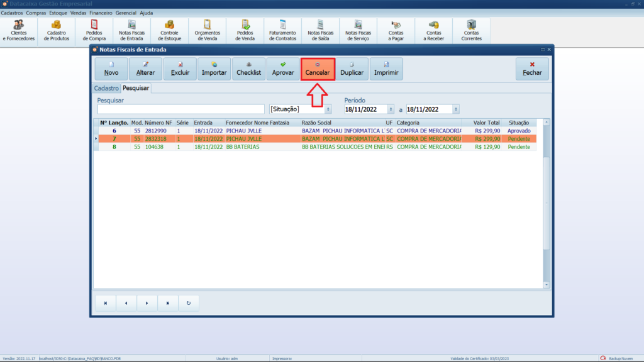
Task: Open Cadastro de Produtos
Action: 57,30
